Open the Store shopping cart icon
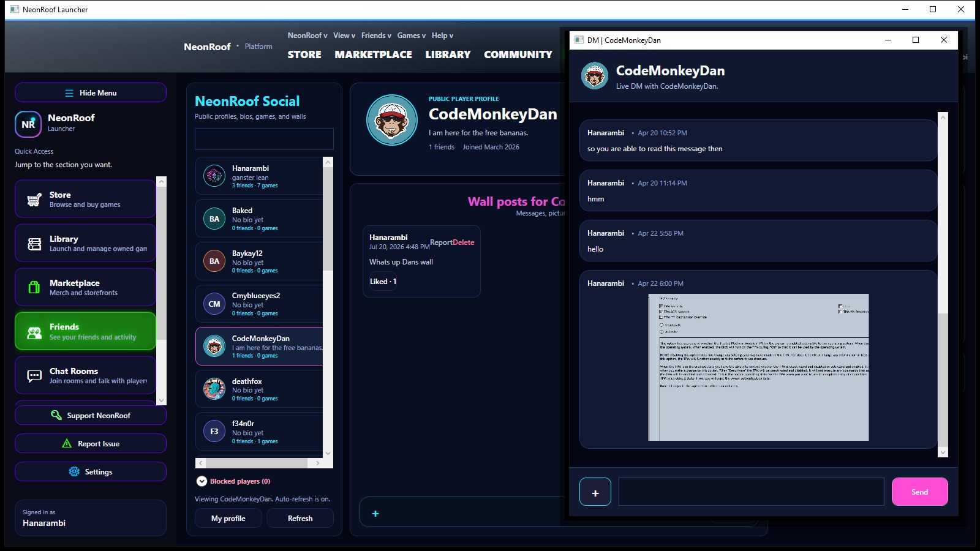 tap(34, 200)
